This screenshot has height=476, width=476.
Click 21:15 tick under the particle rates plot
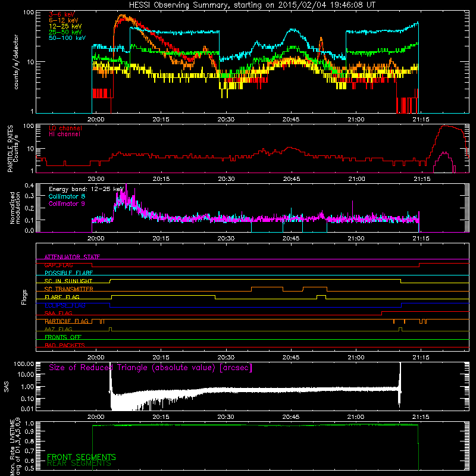tap(422, 179)
